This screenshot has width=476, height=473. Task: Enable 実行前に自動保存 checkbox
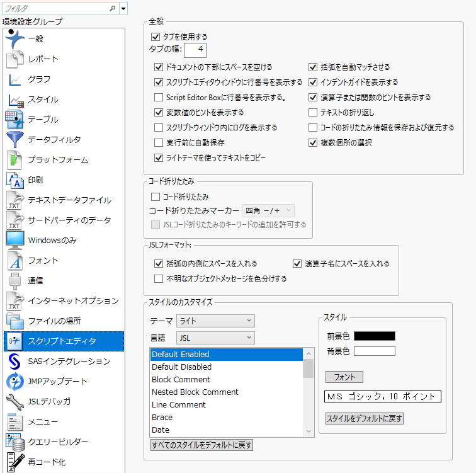[x=159, y=143]
